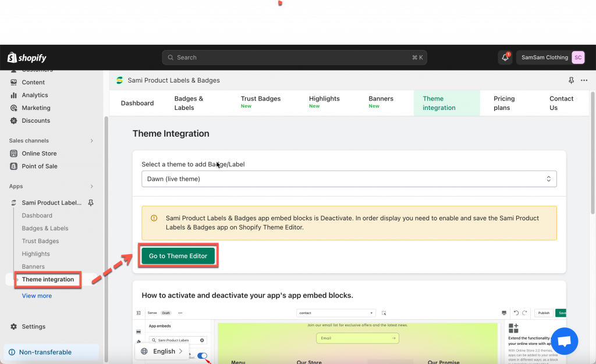Open sidebar Banners sub-item
596x364 pixels.
[x=33, y=267]
